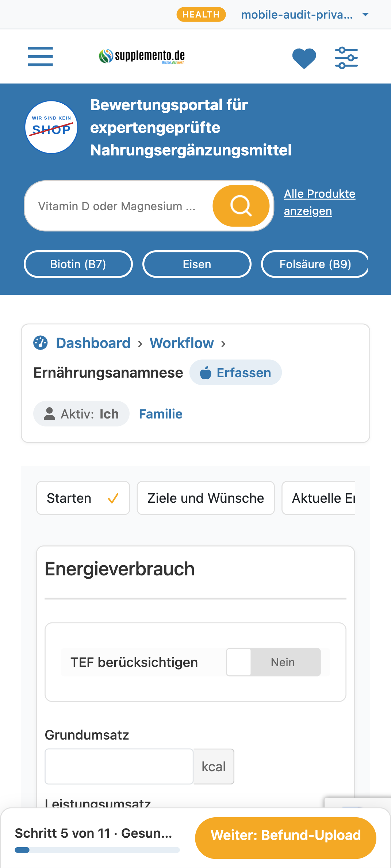Screen dimensions: 391x868
Task: Click the apple Erfassen badge
Action: 235,373
